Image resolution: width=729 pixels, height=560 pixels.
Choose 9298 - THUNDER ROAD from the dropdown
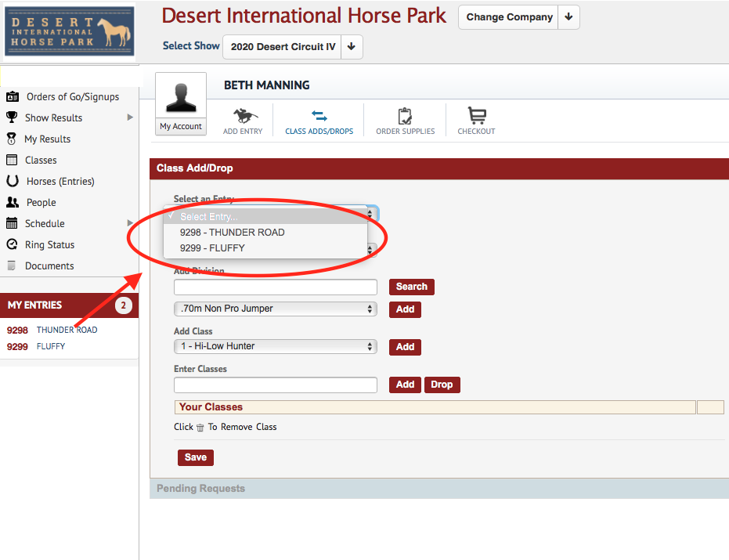(265, 233)
